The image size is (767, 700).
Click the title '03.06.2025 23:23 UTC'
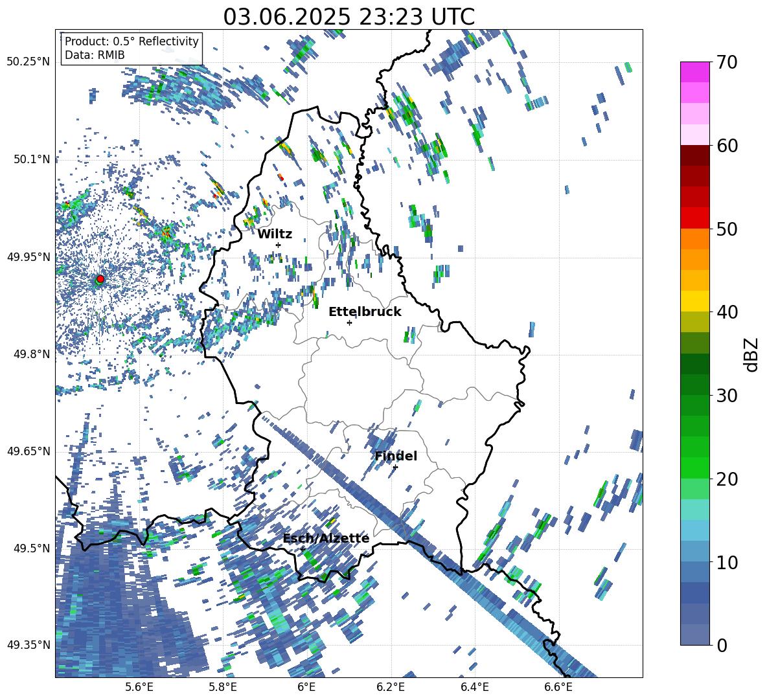tap(349, 17)
